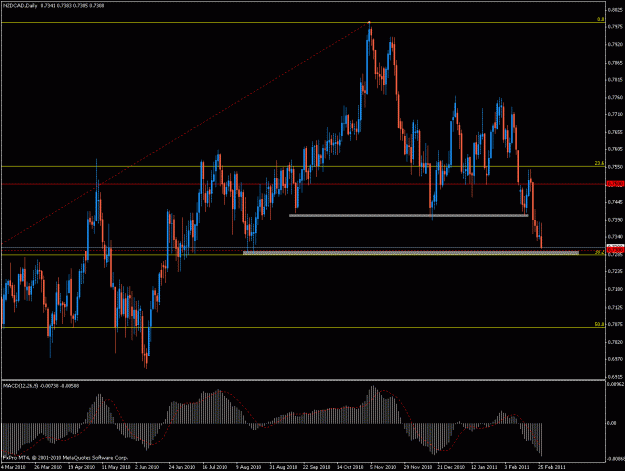
Task: Click the 0.7020 price scale value
Action: (x=615, y=342)
